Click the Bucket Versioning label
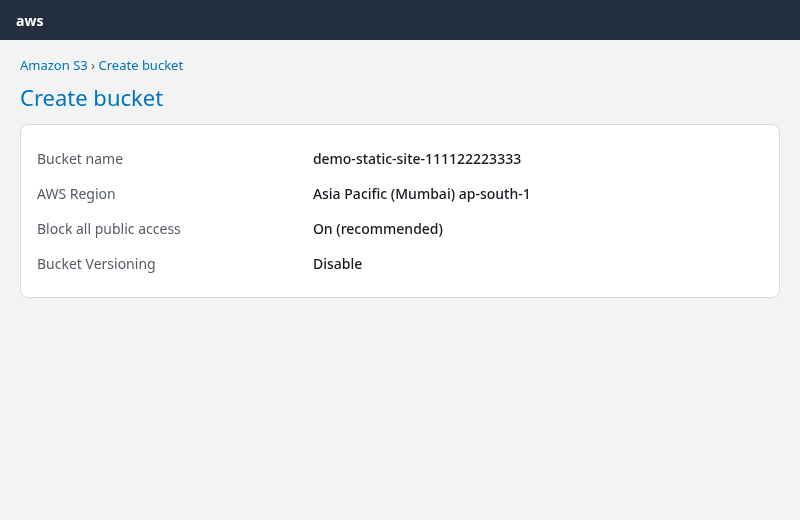The width and height of the screenshot is (800, 520). tap(96, 264)
